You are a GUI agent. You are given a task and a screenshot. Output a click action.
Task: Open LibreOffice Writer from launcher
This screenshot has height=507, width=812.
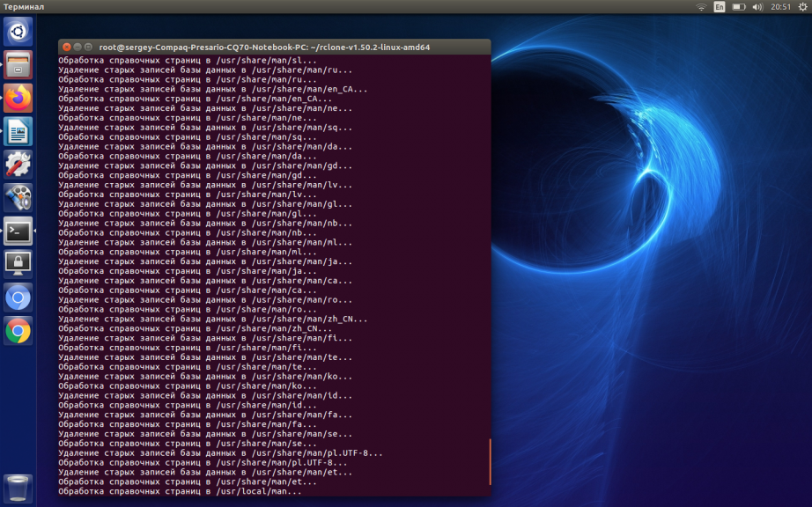[18, 131]
